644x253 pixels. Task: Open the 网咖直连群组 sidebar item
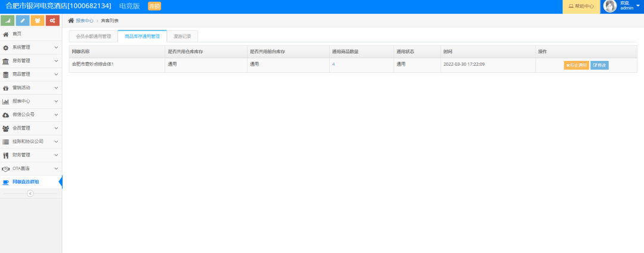(x=31, y=182)
